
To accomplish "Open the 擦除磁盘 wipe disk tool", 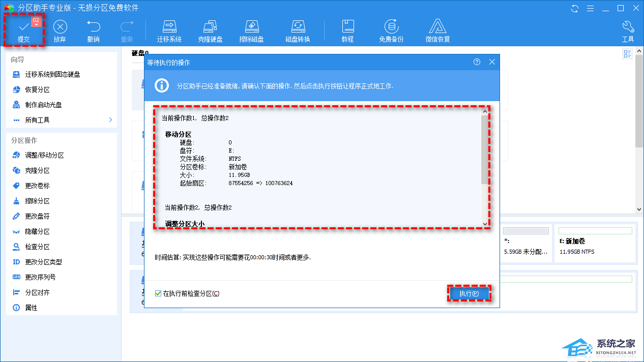I will pyautogui.click(x=251, y=31).
